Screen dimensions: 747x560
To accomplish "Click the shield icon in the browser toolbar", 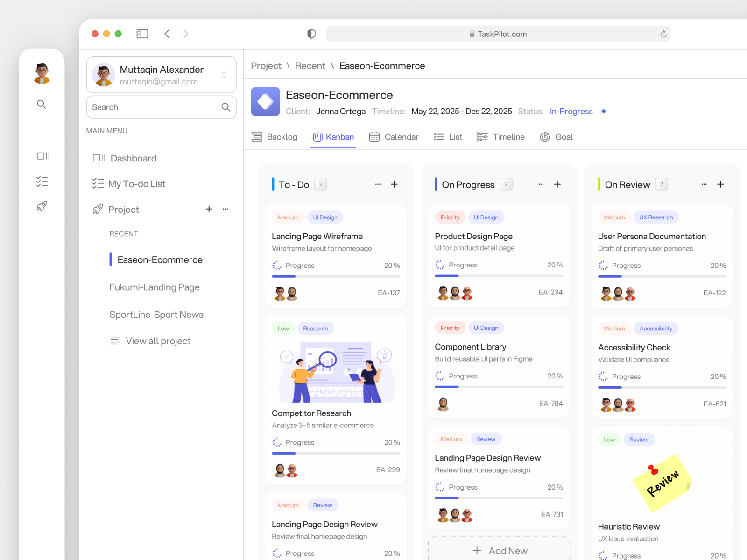I will [311, 34].
